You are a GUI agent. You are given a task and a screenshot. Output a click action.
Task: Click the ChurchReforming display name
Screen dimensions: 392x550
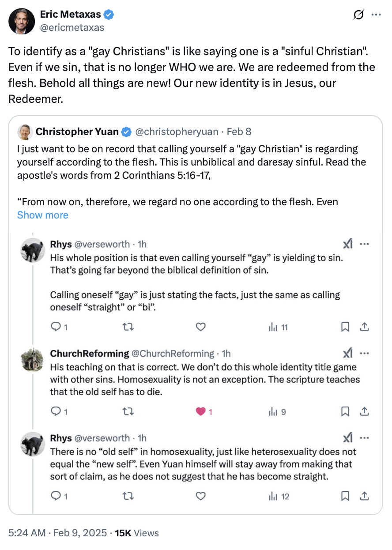[x=90, y=353]
